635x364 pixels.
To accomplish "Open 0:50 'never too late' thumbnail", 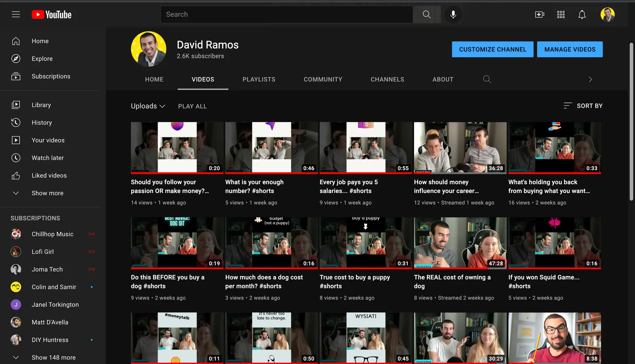I will point(271,338).
